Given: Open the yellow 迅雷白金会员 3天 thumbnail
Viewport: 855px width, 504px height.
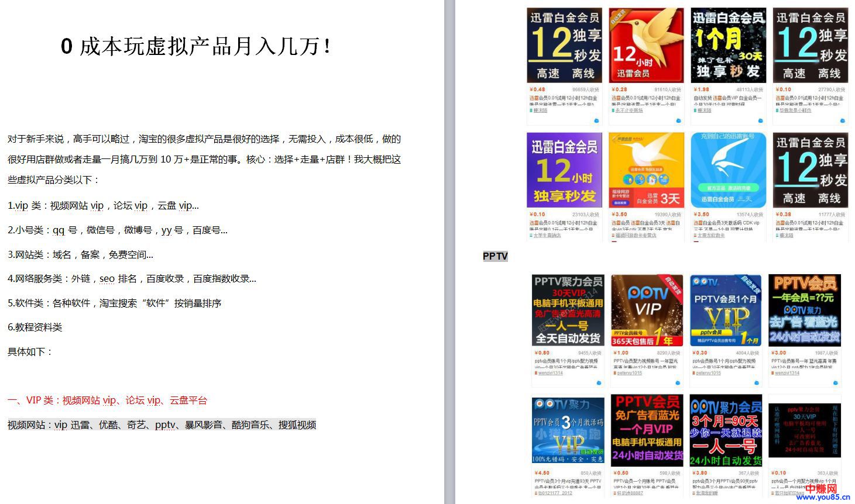Looking at the screenshot, I should click(647, 170).
